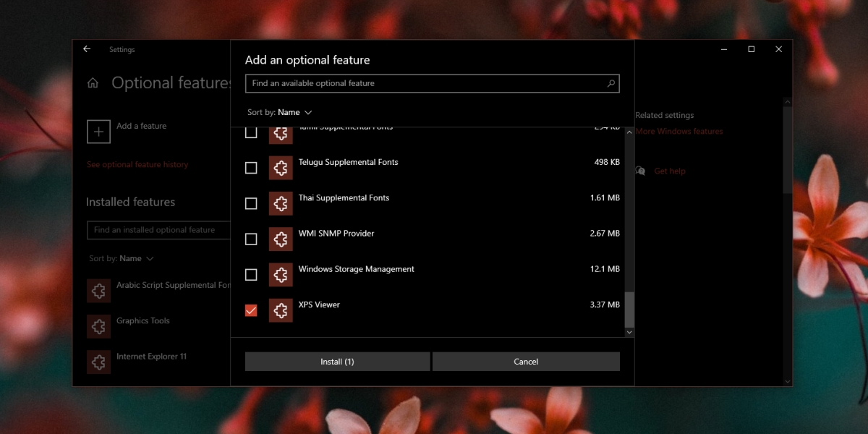Click the XPS Viewer feature icon

[281, 310]
